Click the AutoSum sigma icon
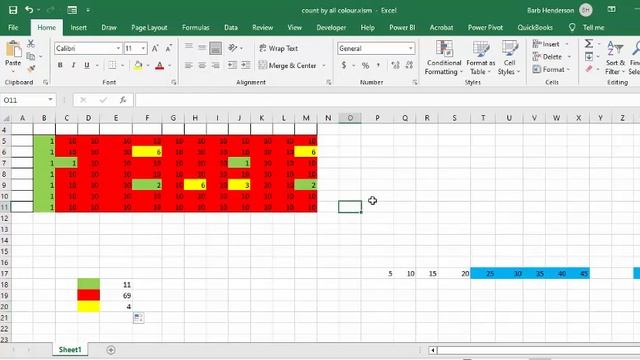Image resolution: width=640 pixels, height=360 pixels. coord(589,43)
